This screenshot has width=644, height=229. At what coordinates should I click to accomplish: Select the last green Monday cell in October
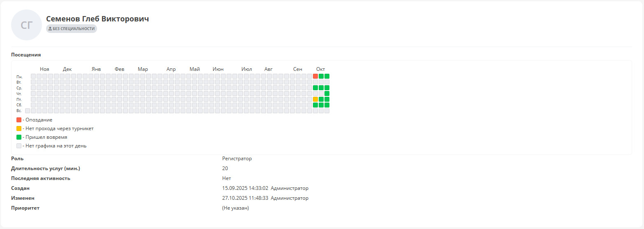click(327, 76)
